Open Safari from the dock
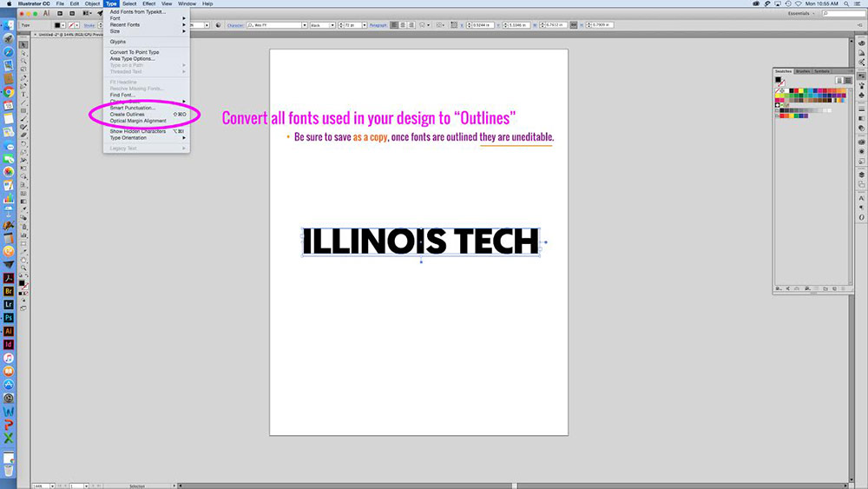This screenshot has height=489, width=868. pyautogui.click(x=9, y=52)
